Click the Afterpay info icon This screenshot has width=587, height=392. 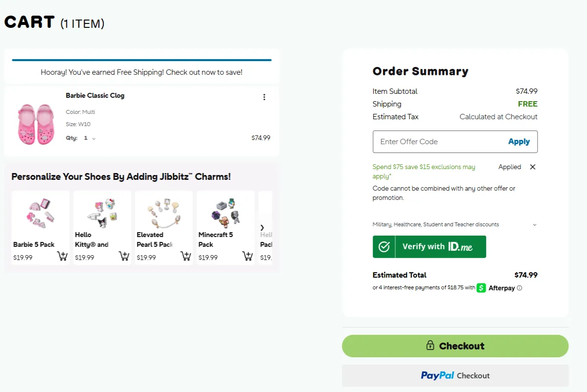click(x=519, y=288)
